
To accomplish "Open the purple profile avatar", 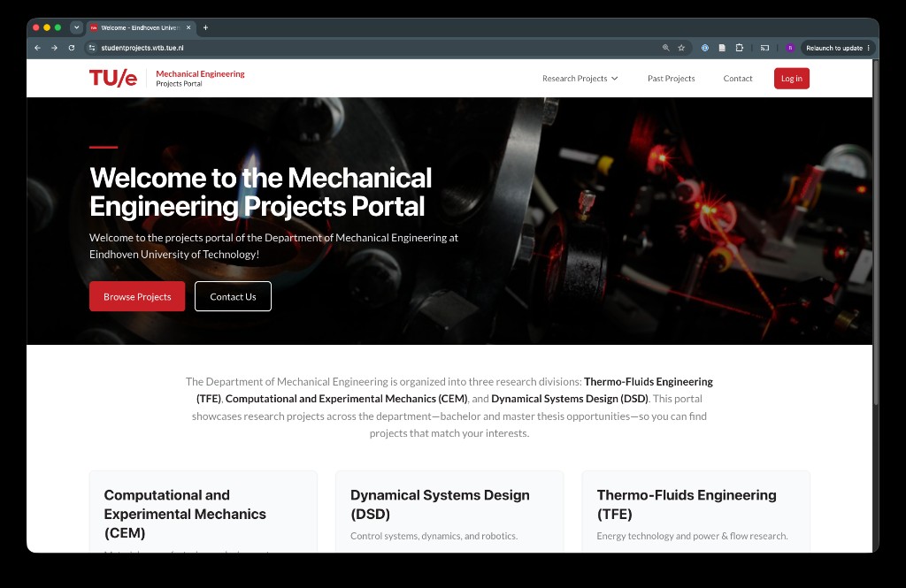I will point(790,48).
